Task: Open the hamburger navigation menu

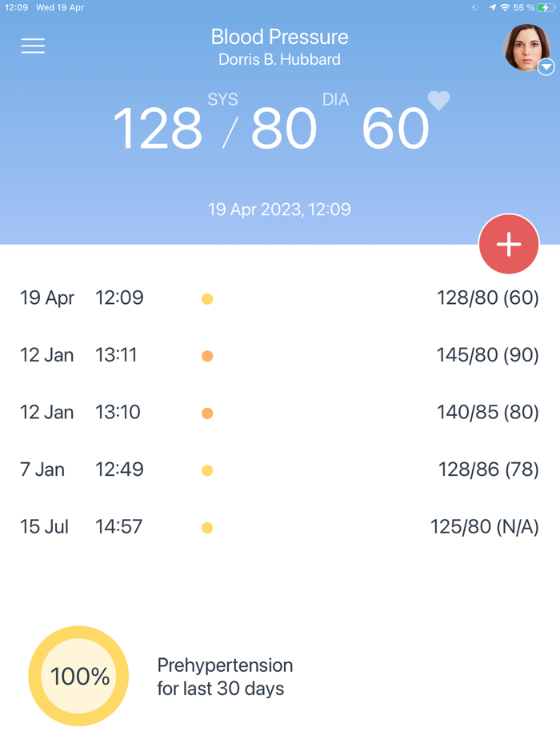Action: point(33,46)
